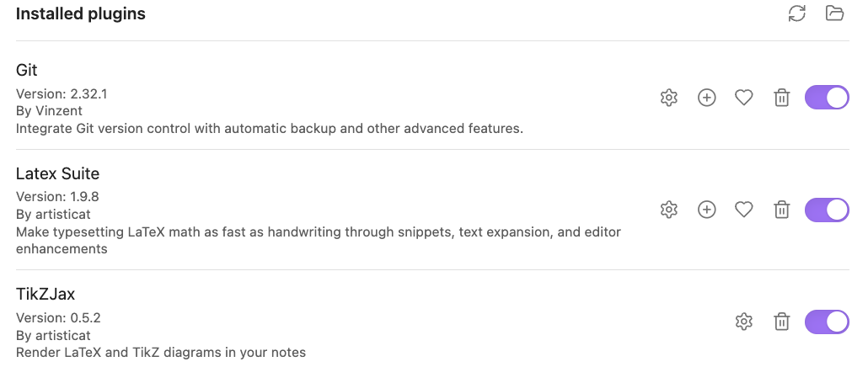868x367 pixels.
Task: Add hotkey for Git plugin
Action: (x=706, y=98)
